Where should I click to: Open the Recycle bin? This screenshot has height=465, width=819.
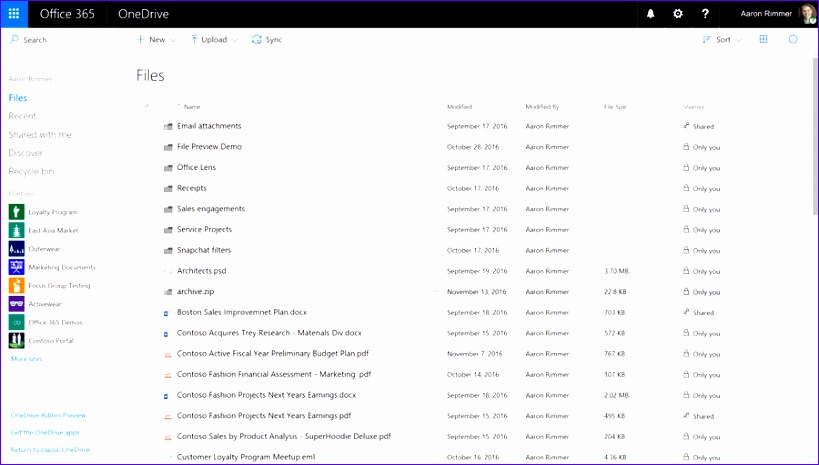click(31, 171)
